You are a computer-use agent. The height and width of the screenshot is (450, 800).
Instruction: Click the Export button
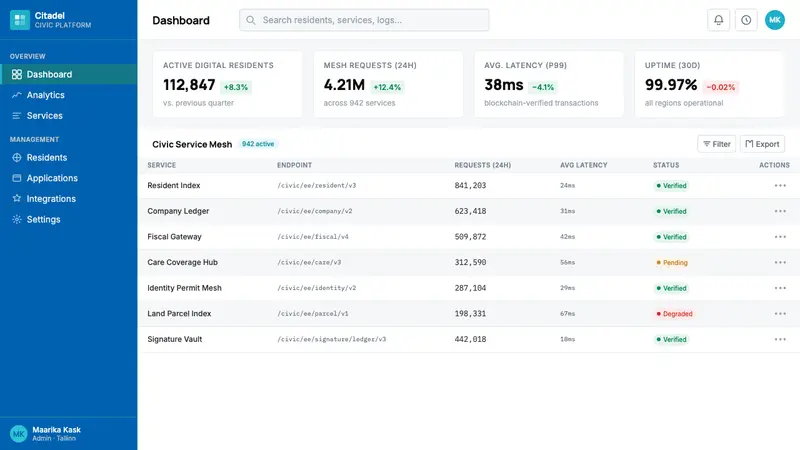762,144
